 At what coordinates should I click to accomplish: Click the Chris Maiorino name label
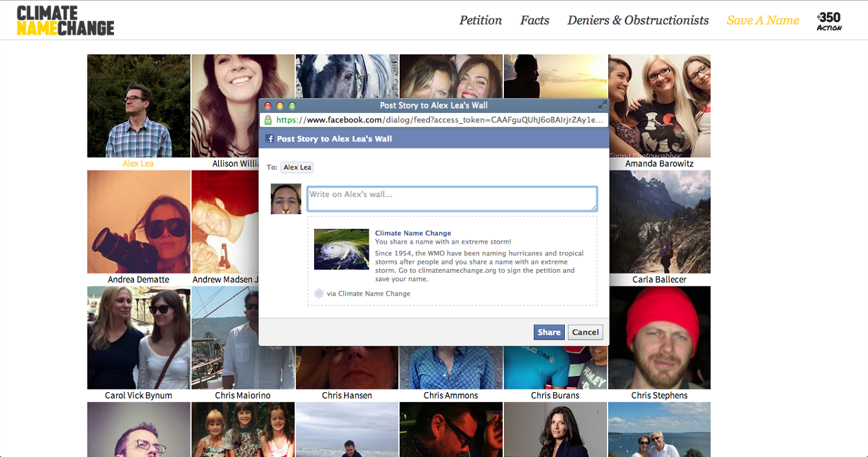tap(243, 395)
